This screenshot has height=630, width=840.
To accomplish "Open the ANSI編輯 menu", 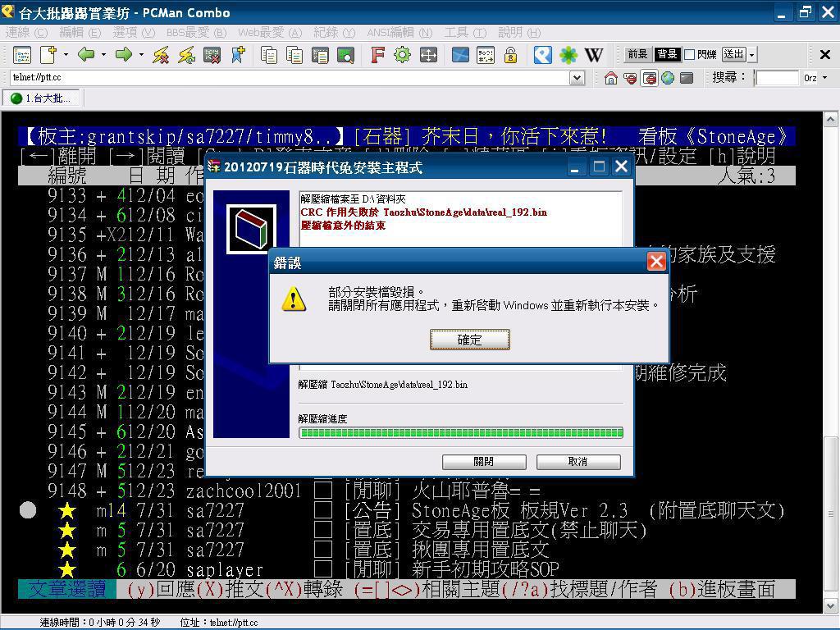I will tap(399, 33).
